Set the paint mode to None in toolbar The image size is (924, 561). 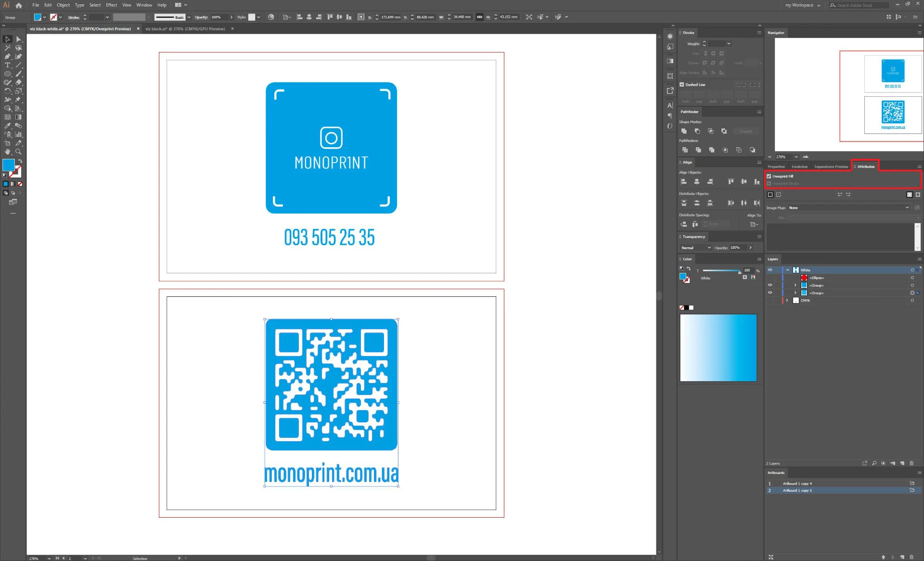coord(20,184)
